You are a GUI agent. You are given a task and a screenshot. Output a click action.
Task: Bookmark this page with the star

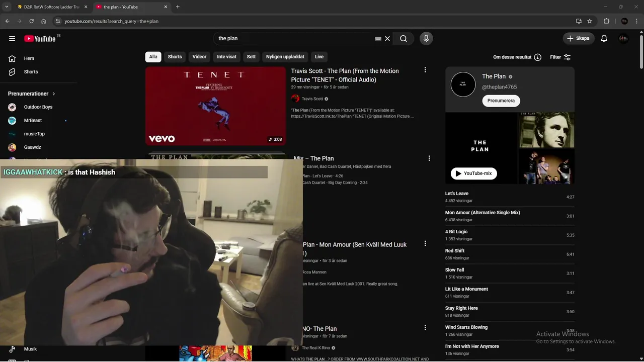(590, 21)
